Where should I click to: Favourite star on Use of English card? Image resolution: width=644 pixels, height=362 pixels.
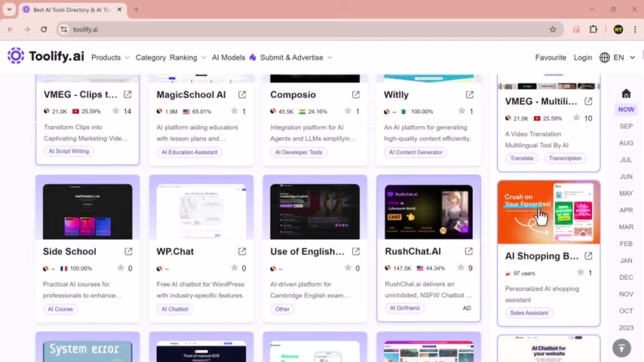[x=348, y=268]
